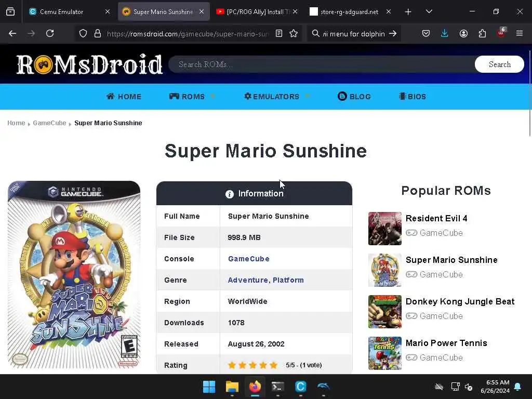This screenshot has height=399, width=532.
Task: Click Donkey Kong Jungle Beat thumbnail
Action: (x=385, y=312)
